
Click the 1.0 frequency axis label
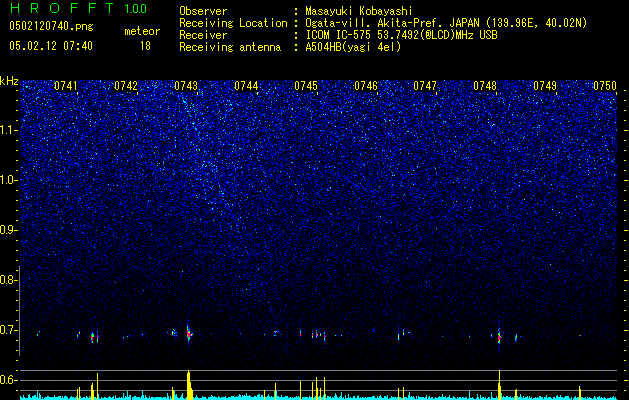(8, 180)
